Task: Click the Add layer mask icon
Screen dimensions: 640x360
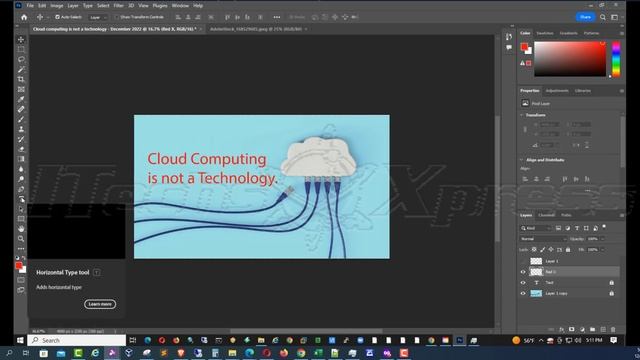Action: point(571,329)
